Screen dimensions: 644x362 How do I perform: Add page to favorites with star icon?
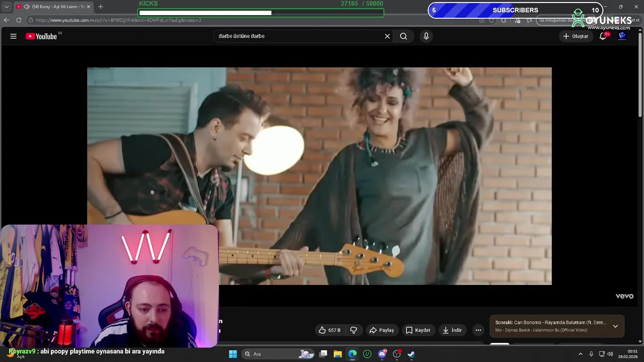pyautogui.click(x=492, y=20)
